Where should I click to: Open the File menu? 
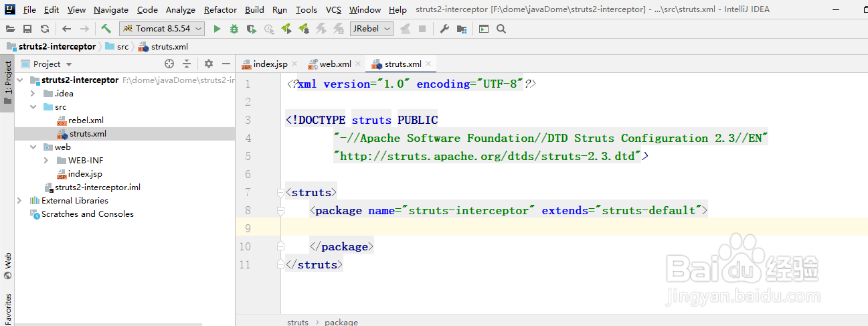(x=29, y=9)
